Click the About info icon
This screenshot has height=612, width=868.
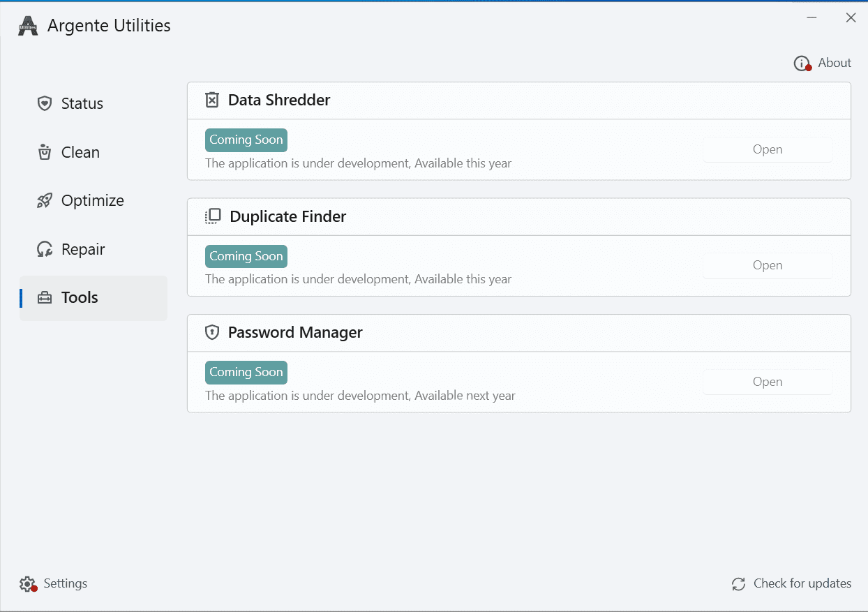[x=802, y=64]
